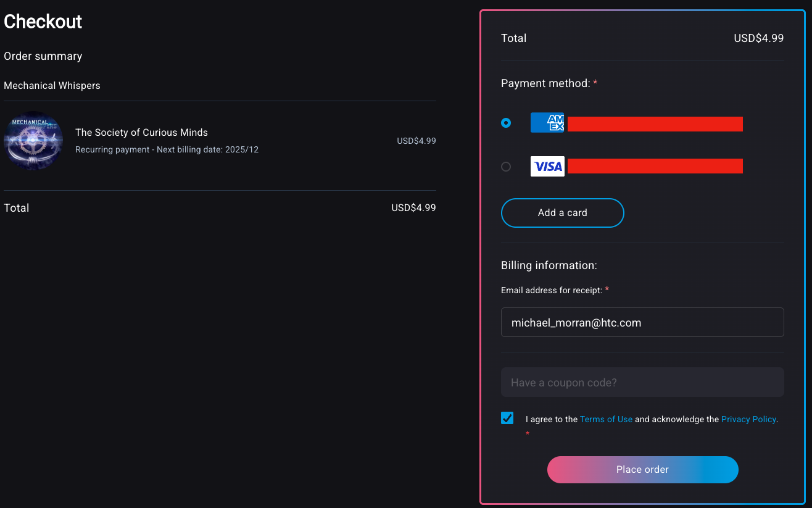Click the redacted Visa card number
This screenshot has width=812, height=508.
[655, 166]
